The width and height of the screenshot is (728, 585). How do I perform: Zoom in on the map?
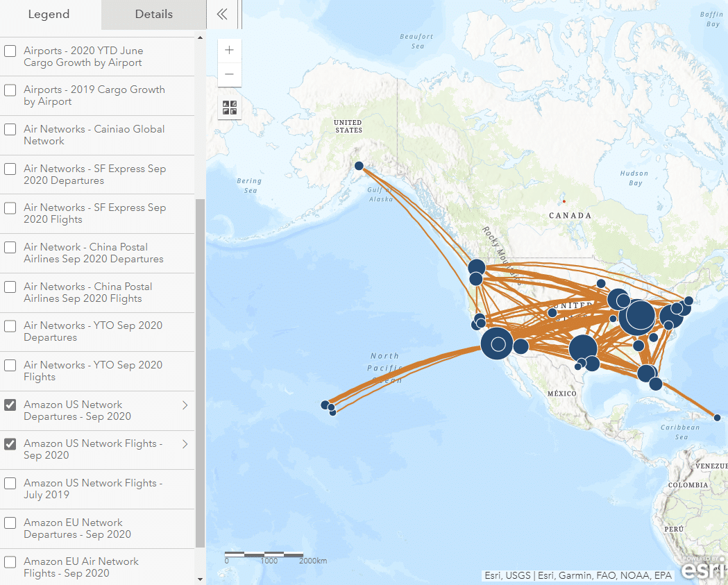pos(229,50)
